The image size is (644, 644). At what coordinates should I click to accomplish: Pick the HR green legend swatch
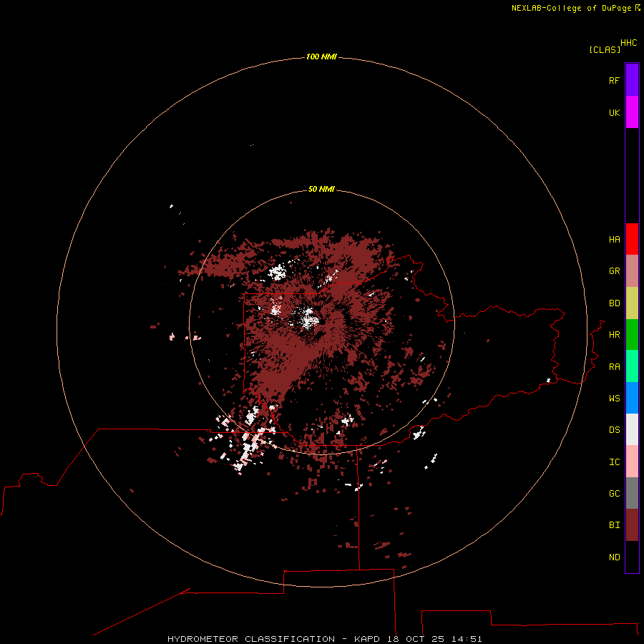click(x=632, y=335)
